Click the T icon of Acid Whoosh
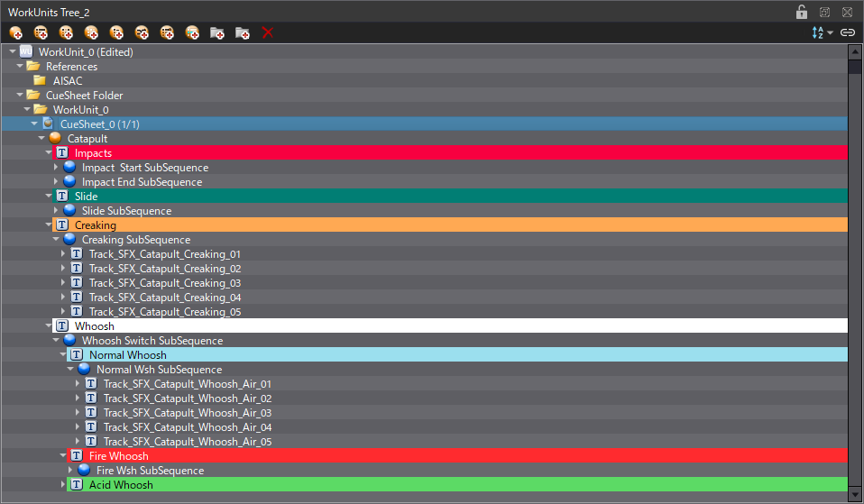This screenshot has width=864, height=504. (x=77, y=484)
